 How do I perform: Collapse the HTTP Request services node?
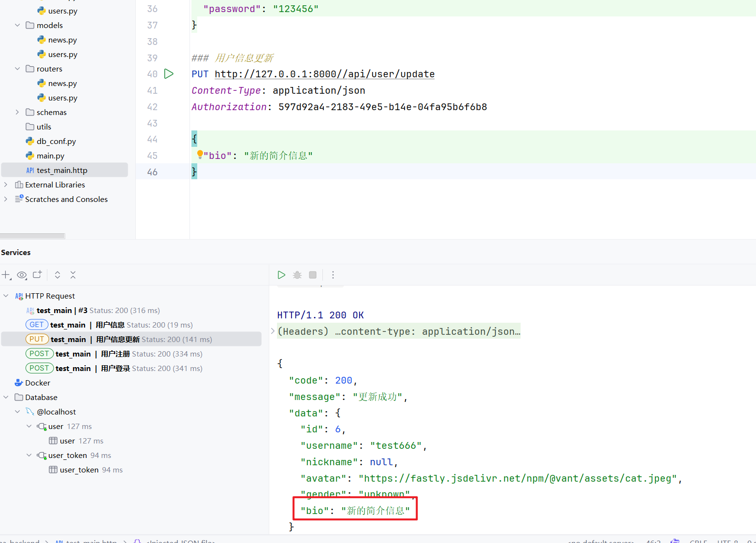[6, 296]
